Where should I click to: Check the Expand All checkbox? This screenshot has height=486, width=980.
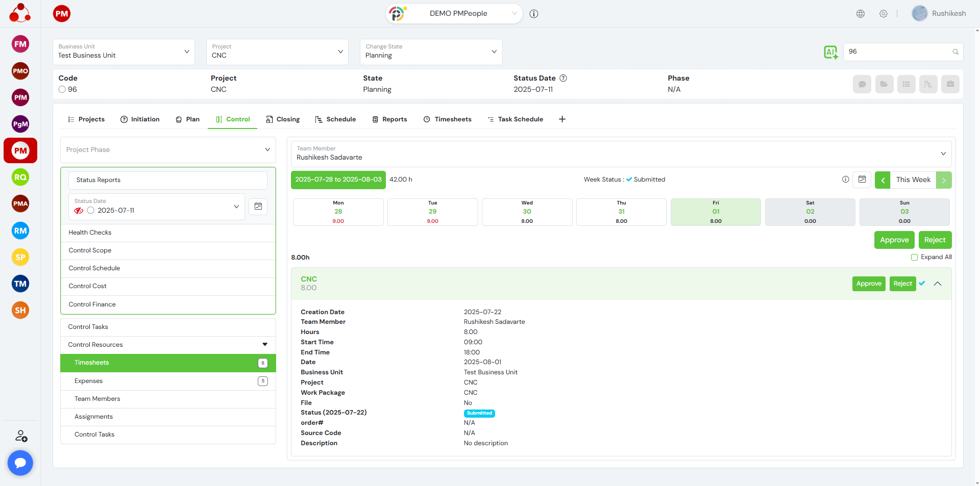click(915, 258)
